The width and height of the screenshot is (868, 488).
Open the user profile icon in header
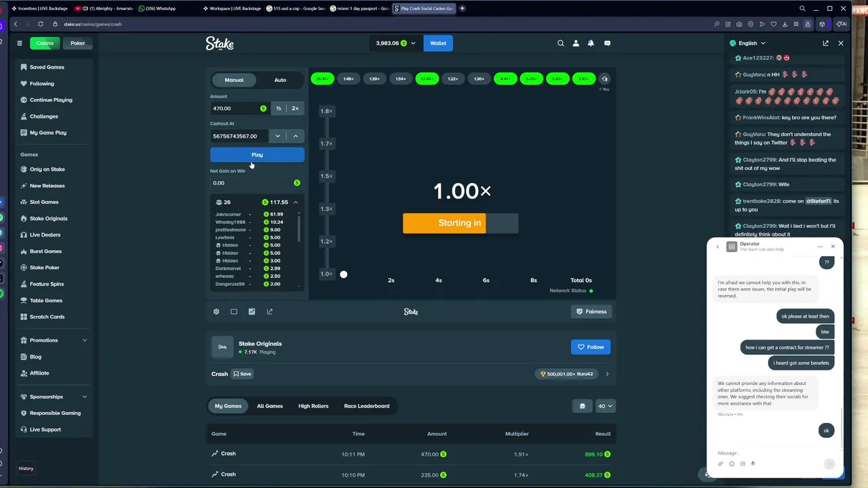point(576,43)
